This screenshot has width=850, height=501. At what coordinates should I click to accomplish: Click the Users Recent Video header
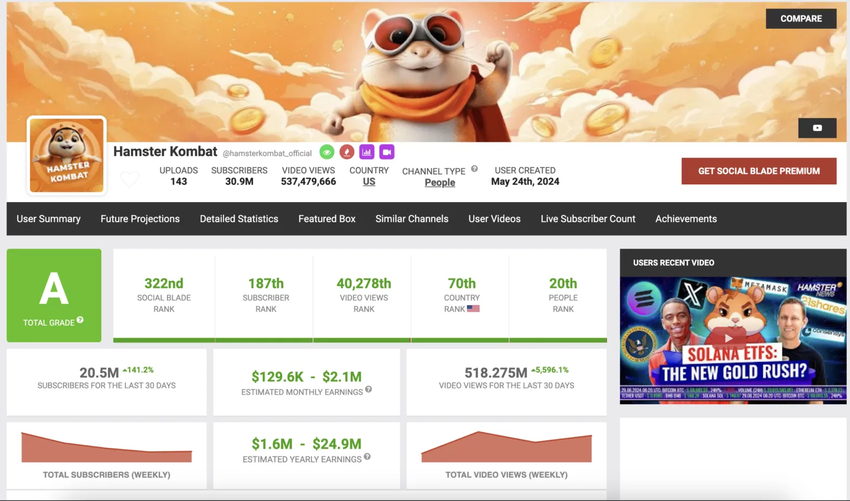673,263
